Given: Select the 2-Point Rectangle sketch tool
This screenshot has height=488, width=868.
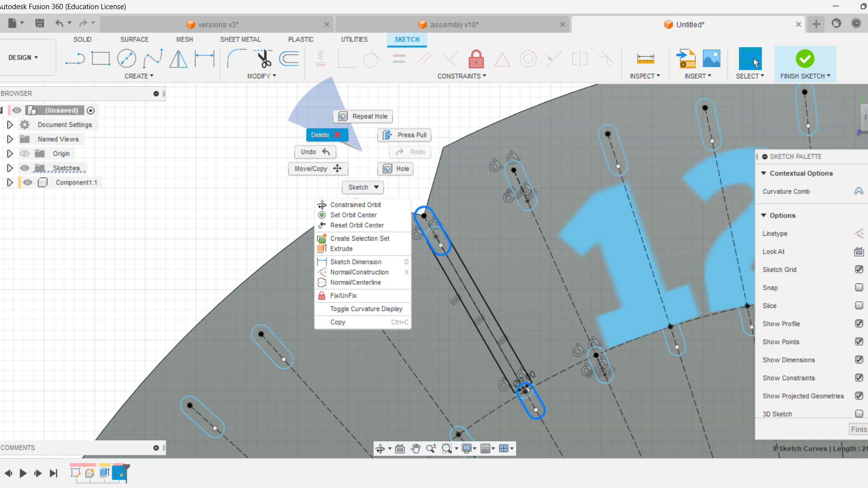Looking at the screenshot, I should [x=101, y=58].
